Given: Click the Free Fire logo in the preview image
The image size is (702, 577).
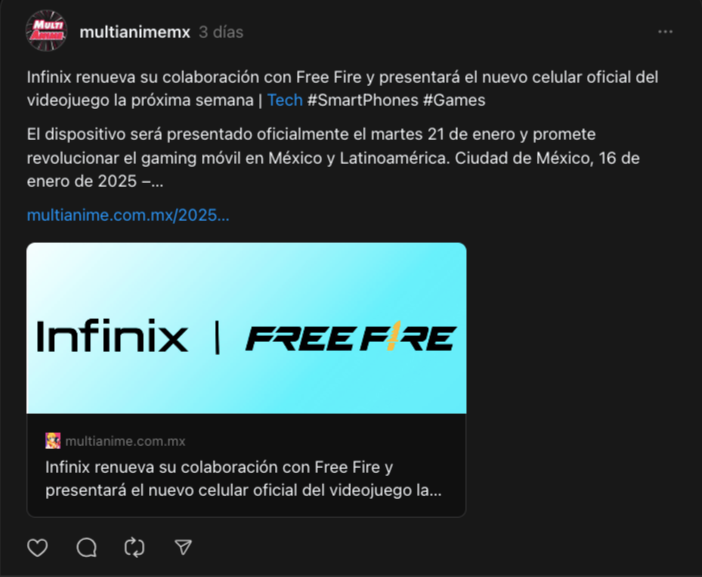Looking at the screenshot, I should tap(351, 337).
